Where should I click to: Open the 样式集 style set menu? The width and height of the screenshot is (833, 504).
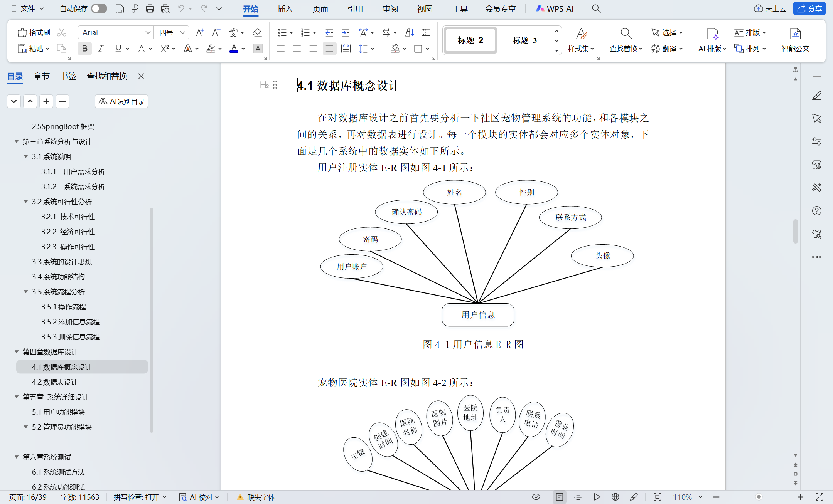pyautogui.click(x=581, y=40)
